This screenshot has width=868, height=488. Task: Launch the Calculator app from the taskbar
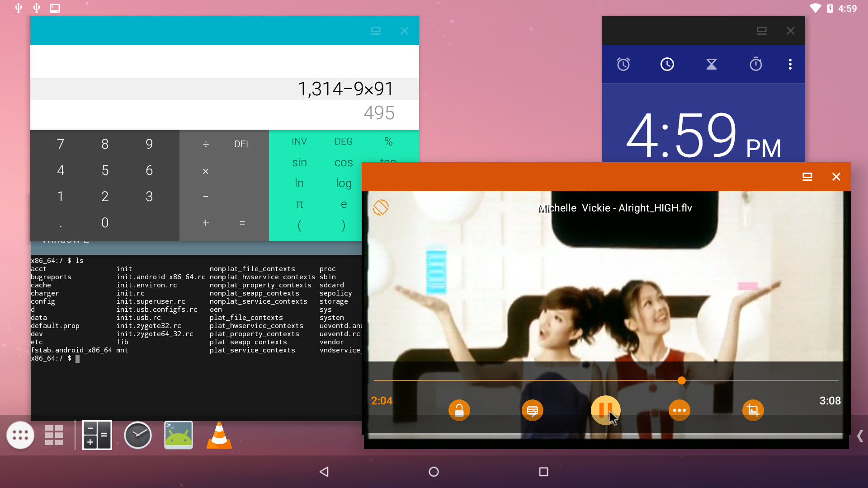pos(97,435)
